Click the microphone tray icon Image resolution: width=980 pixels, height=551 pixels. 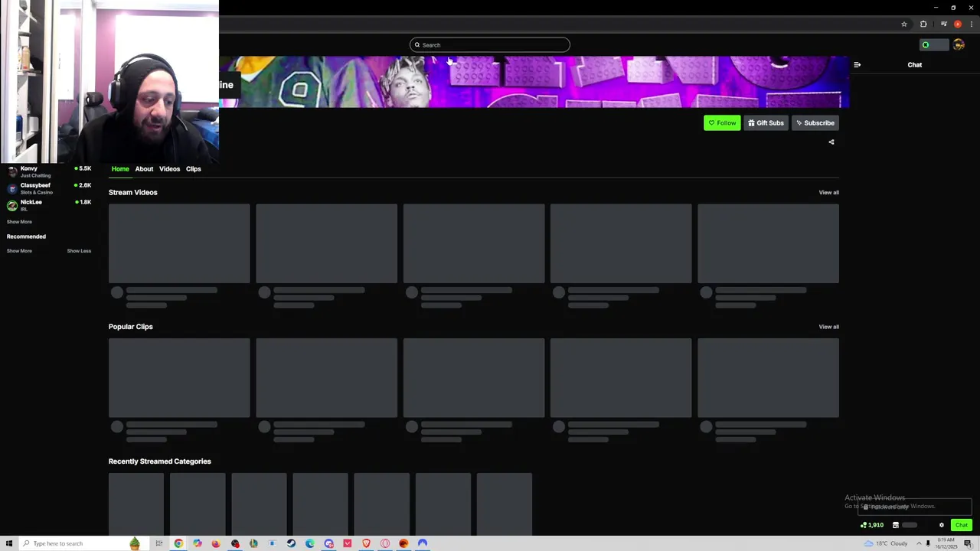point(928,543)
